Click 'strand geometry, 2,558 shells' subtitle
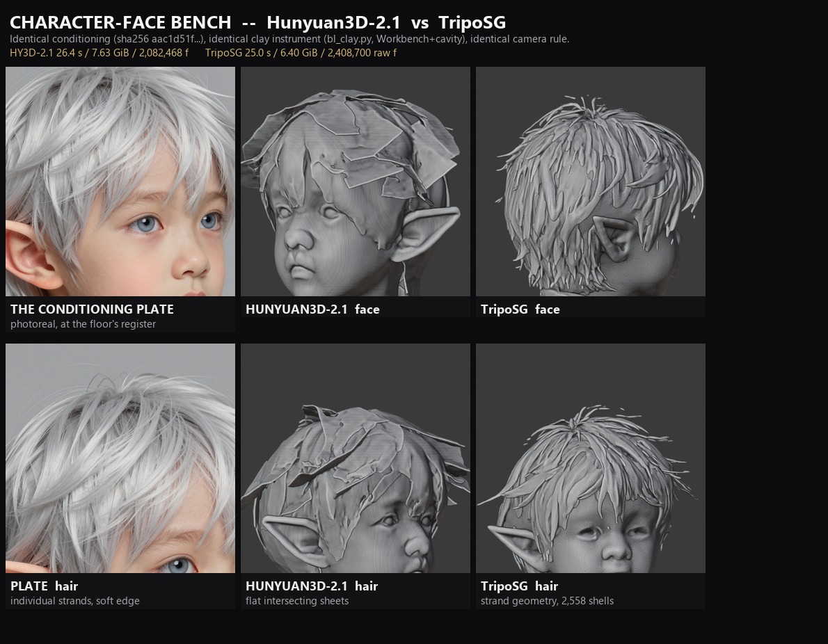The image size is (828, 644). (x=547, y=601)
